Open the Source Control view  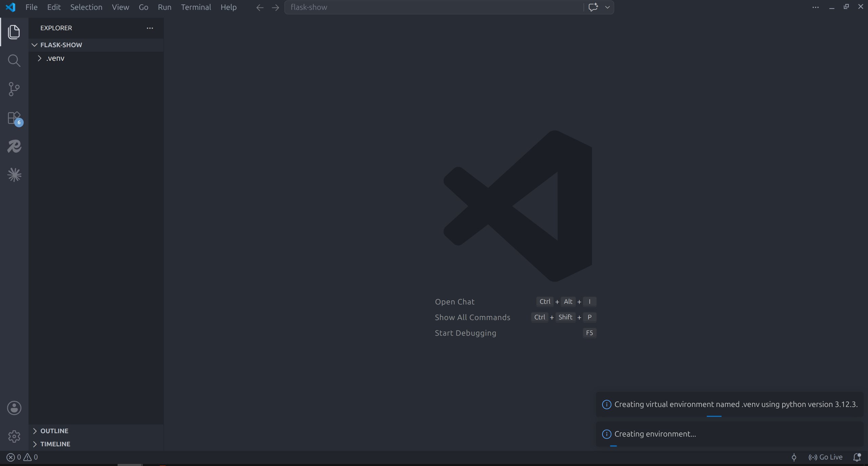click(x=14, y=89)
